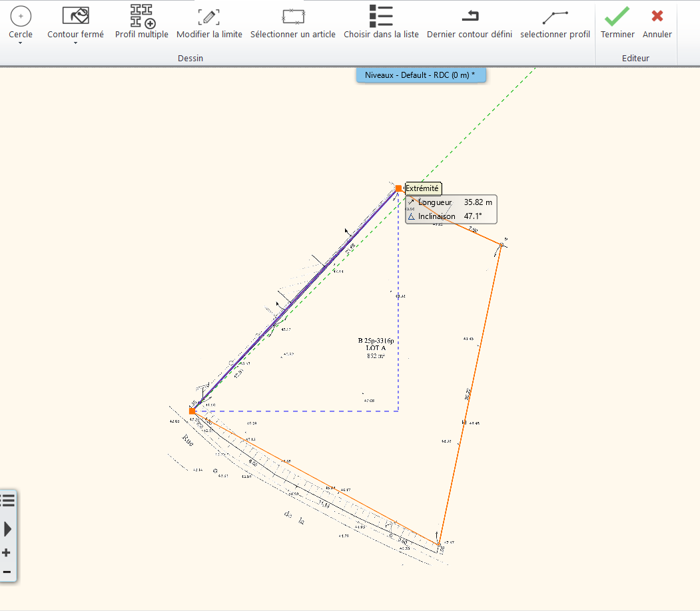Select the Contour fermé tool
700x611 pixels.
point(75,23)
